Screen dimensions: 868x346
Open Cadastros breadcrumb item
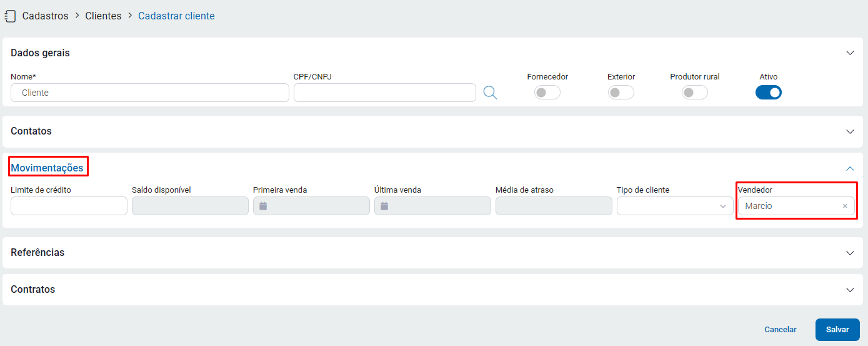click(x=45, y=16)
